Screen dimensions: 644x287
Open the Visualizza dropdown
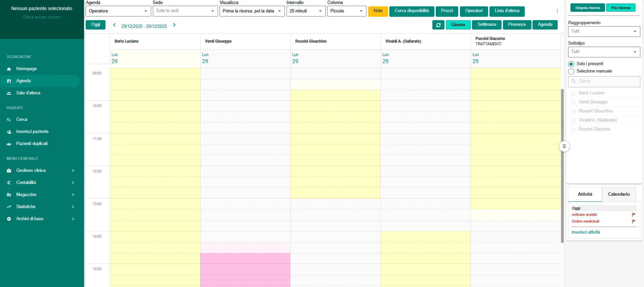[x=252, y=11]
